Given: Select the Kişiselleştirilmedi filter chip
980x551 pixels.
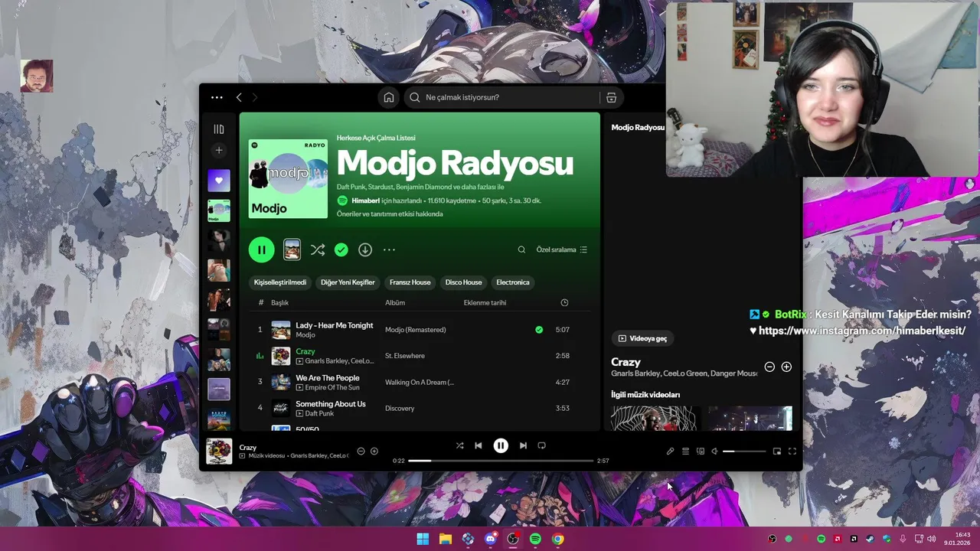Looking at the screenshot, I should (280, 282).
